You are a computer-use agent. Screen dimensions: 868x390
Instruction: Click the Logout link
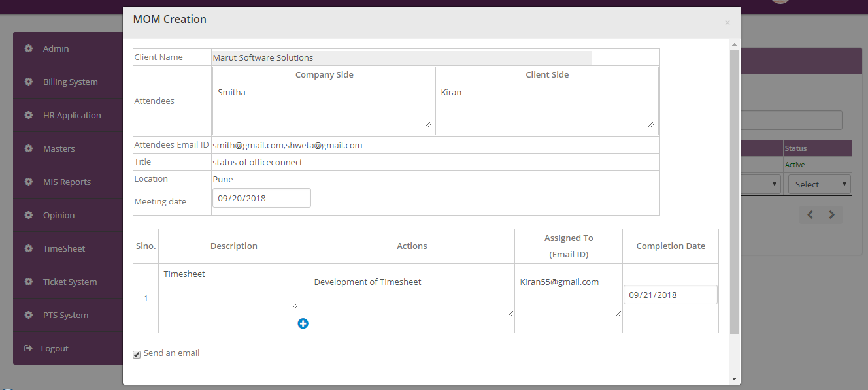pyautogui.click(x=54, y=348)
